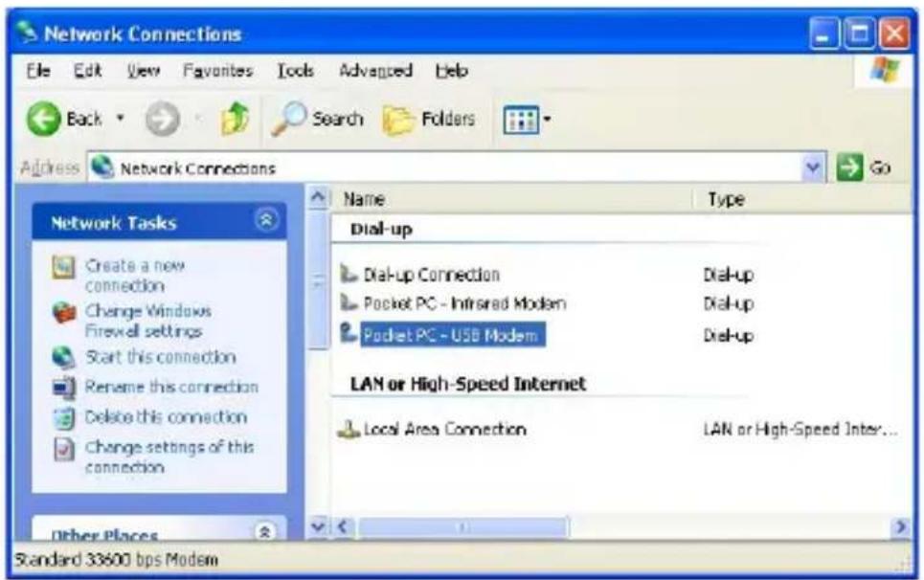Click the task pane vertical scroll thumb
Screen dimensions: 924x580
tap(318, 279)
